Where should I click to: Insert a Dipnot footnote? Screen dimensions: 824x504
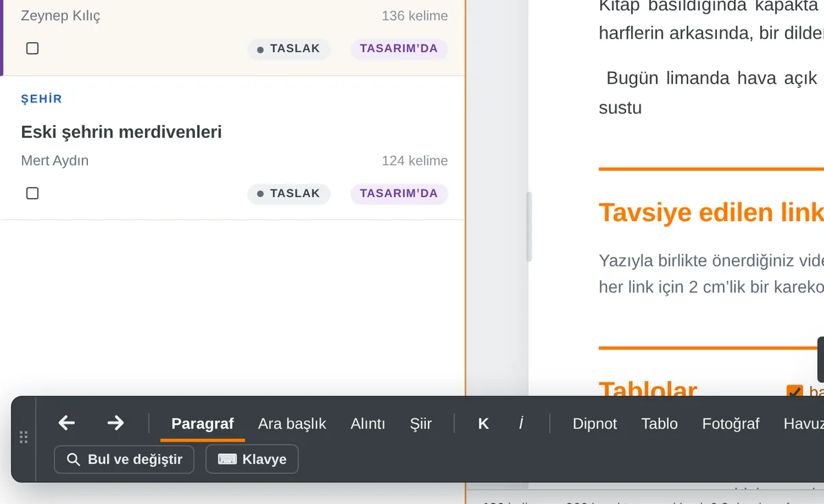tap(595, 424)
